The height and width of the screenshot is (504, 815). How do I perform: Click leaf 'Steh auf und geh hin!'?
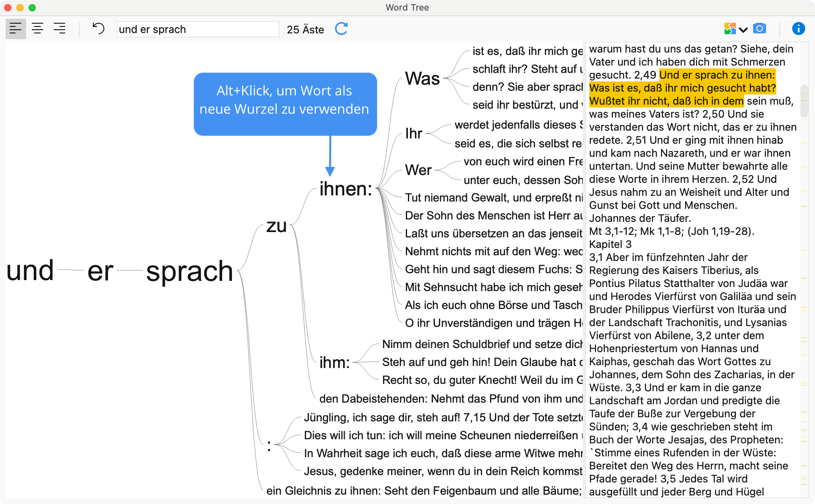tap(482, 362)
